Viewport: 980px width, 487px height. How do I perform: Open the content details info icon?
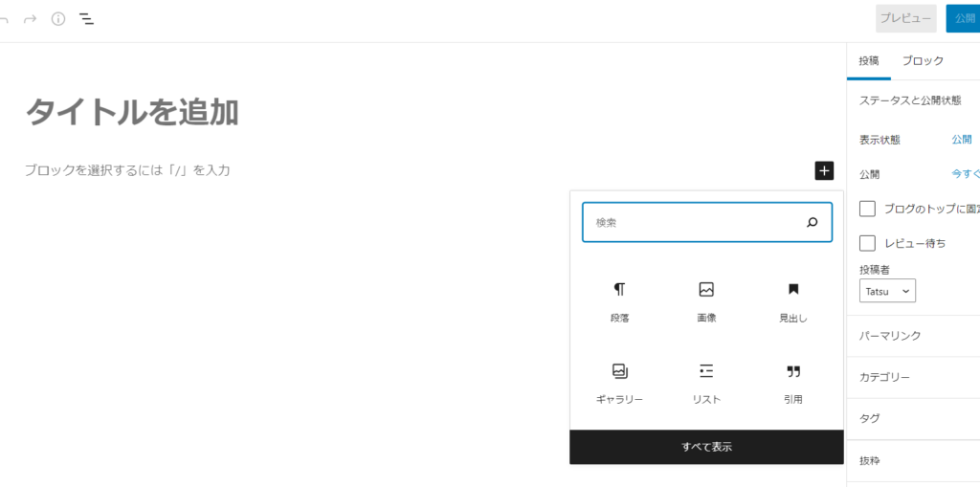coord(58,19)
